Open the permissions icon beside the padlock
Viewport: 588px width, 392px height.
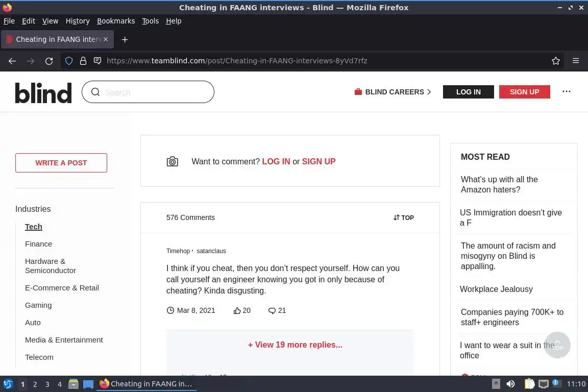(97, 61)
